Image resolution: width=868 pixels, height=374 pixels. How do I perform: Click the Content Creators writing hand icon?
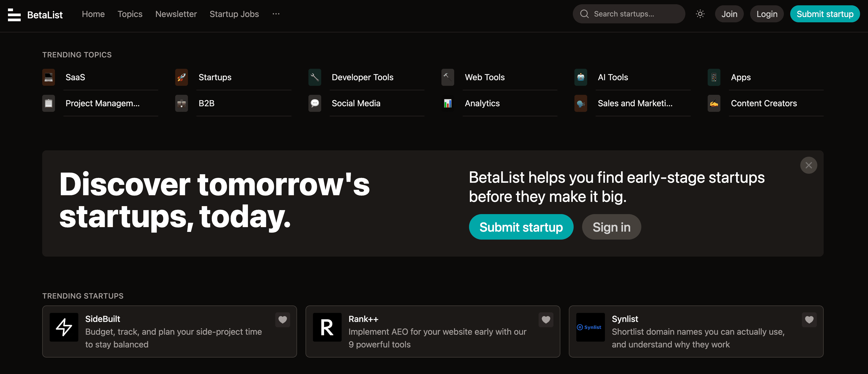[714, 103]
